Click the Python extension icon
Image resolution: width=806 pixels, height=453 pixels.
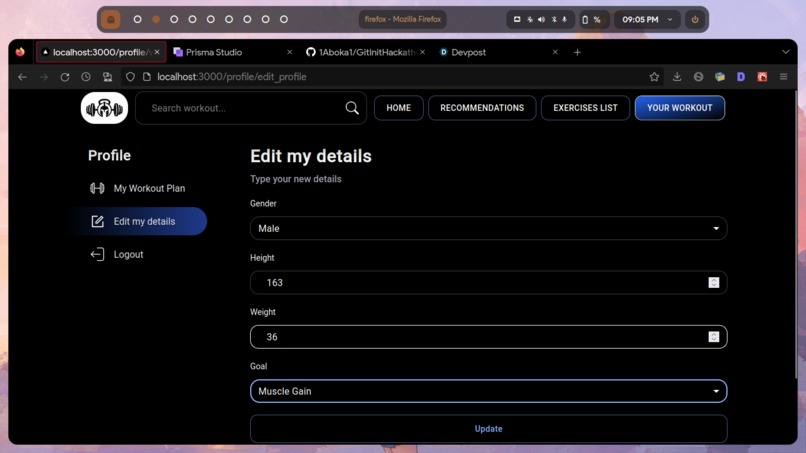720,77
